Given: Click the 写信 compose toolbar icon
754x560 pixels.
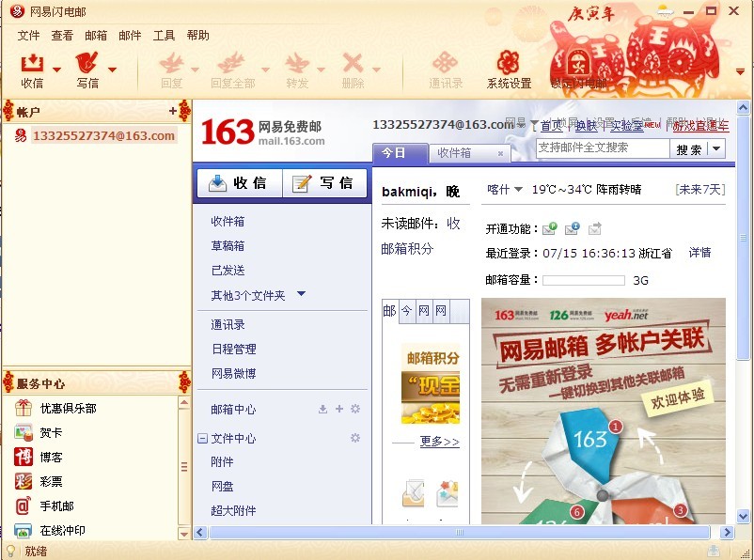Looking at the screenshot, I should click(86, 64).
